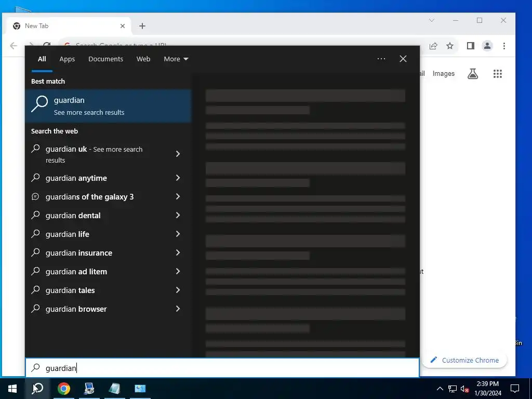Open the notepad-style taskbar app icon
The image size is (532, 399).
coord(115,389)
